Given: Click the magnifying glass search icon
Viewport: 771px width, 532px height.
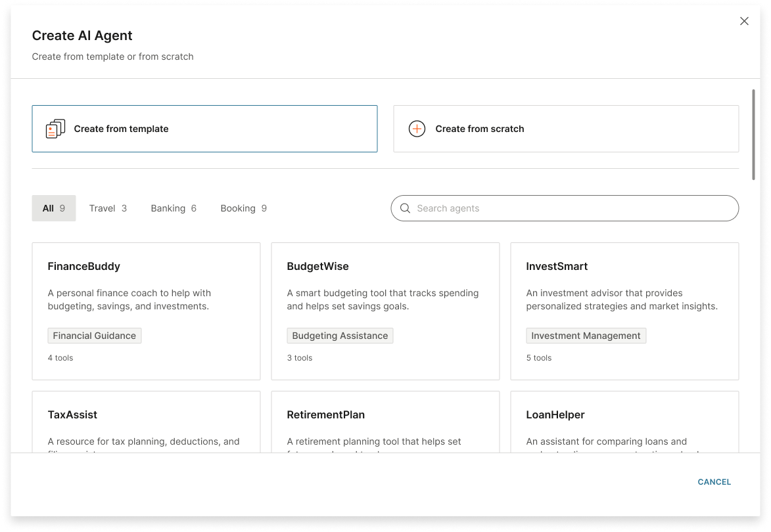Looking at the screenshot, I should [x=406, y=208].
